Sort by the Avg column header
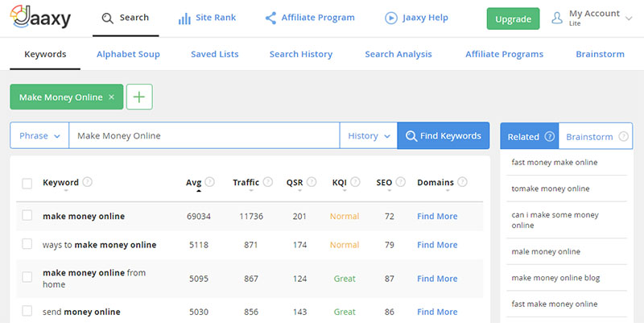This screenshot has height=323, width=644. [x=194, y=183]
